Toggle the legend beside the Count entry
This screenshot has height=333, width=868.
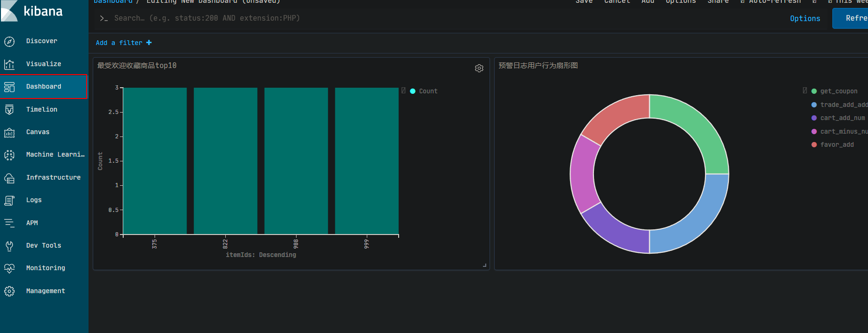coord(403,91)
